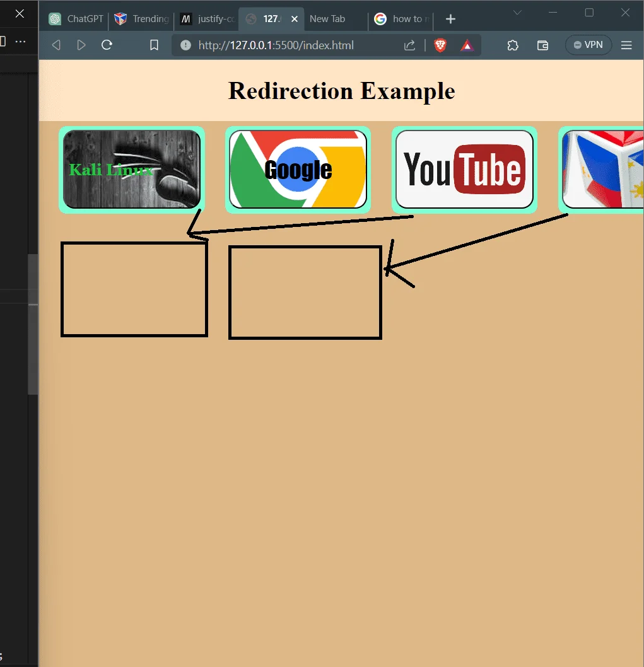Image resolution: width=644 pixels, height=667 pixels.
Task: Open the YouTube card
Action: (464, 170)
